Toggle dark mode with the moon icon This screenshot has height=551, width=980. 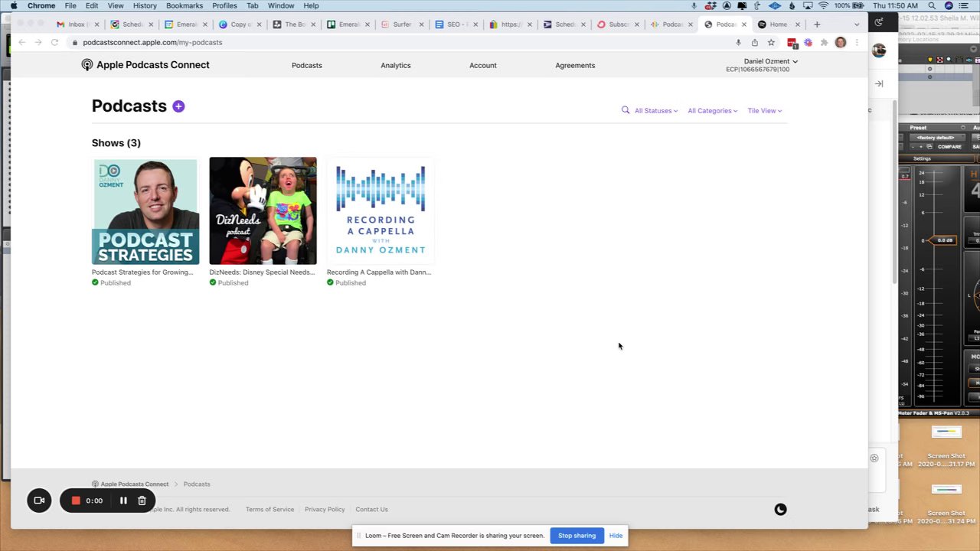[x=780, y=510]
